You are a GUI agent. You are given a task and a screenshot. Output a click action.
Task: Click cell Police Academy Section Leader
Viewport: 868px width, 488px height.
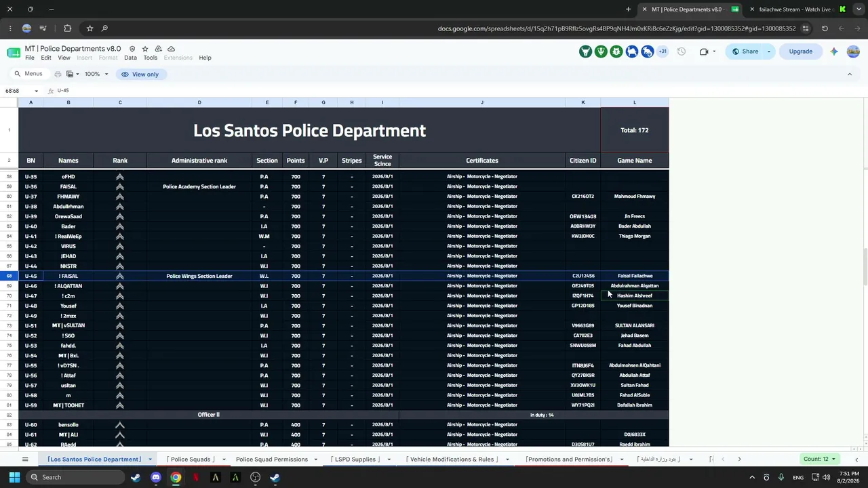pos(199,186)
